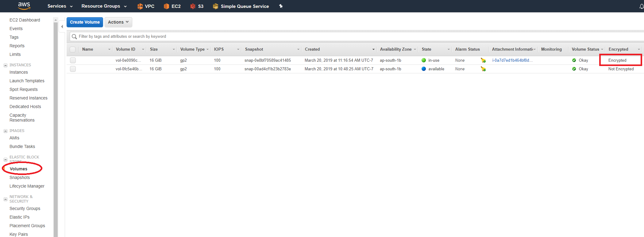
Task: Click the search magnifier icon
Action: pos(74,37)
